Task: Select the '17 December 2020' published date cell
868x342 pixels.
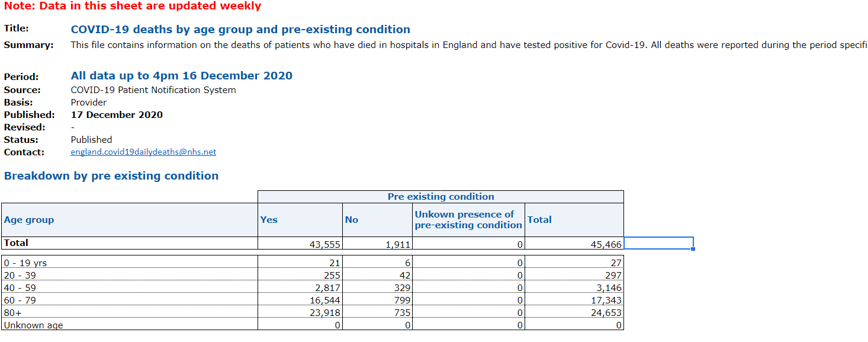Action: click(x=117, y=115)
